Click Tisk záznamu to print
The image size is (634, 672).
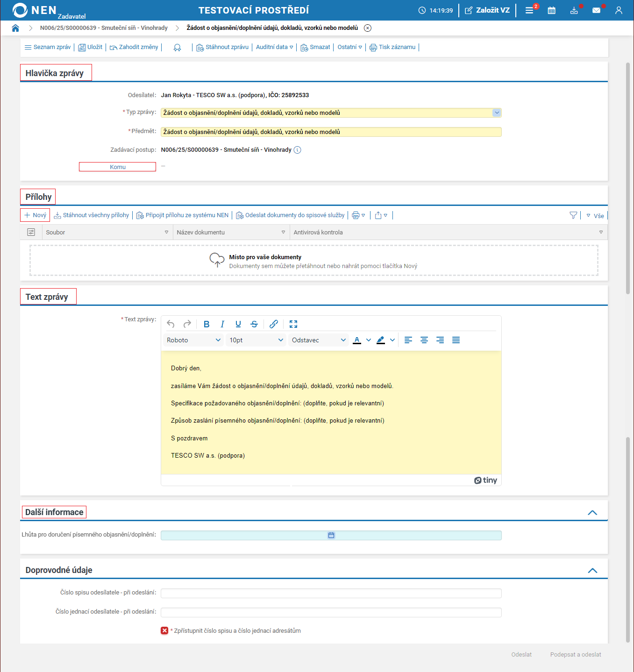coord(392,47)
